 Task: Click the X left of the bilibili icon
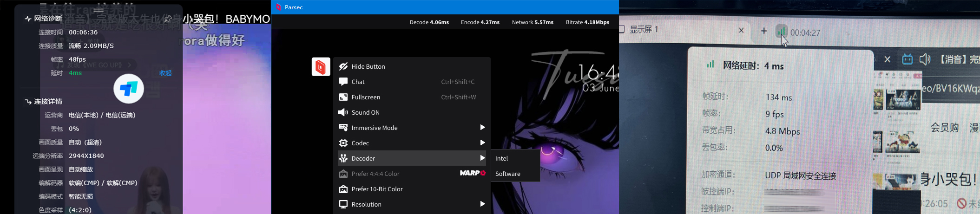887,59
